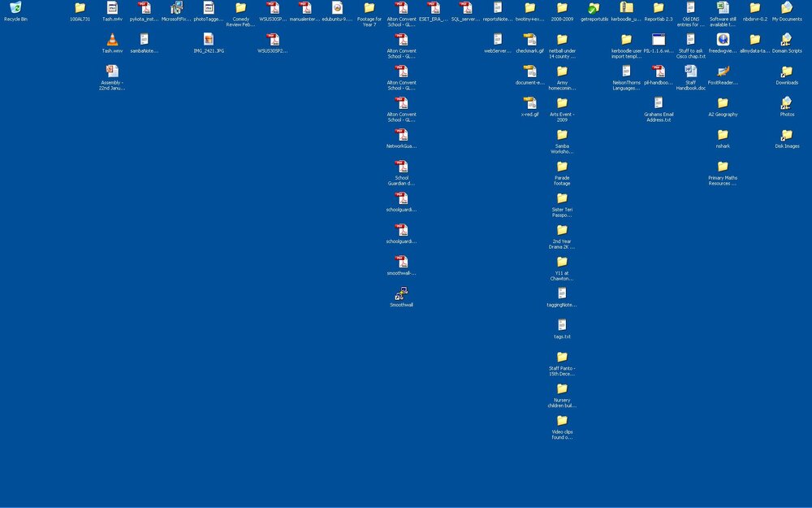Click the smoothwall PDF file
812x508 pixels.
pyautogui.click(x=401, y=262)
